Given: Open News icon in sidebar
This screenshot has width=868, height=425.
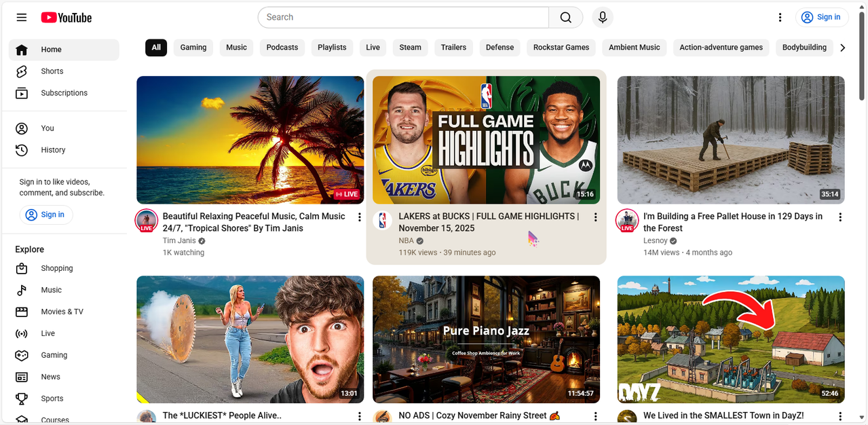Looking at the screenshot, I should click(x=22, y=377).
